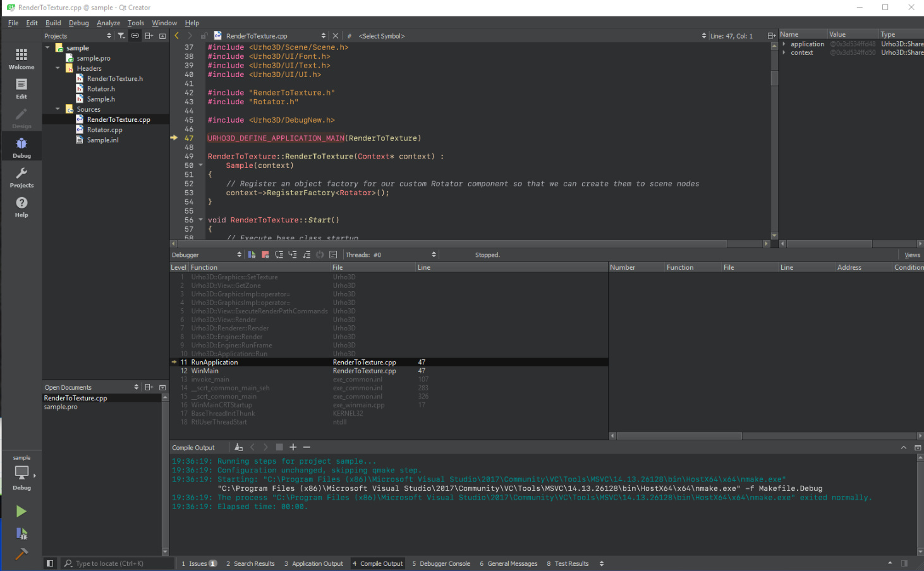The image size is (924, 571).
Task: Toggle the right sidebar visibility
Action: click(x=904, y=563)
